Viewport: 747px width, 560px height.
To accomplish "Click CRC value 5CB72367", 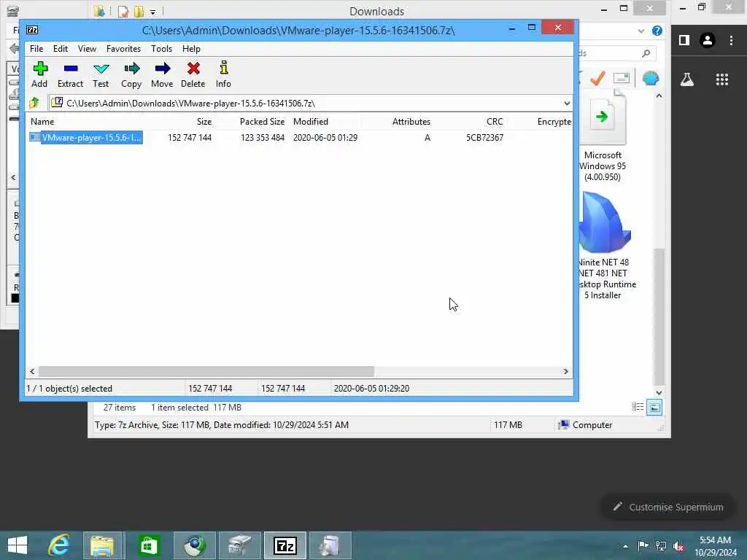I will click(x=484, y=138).
